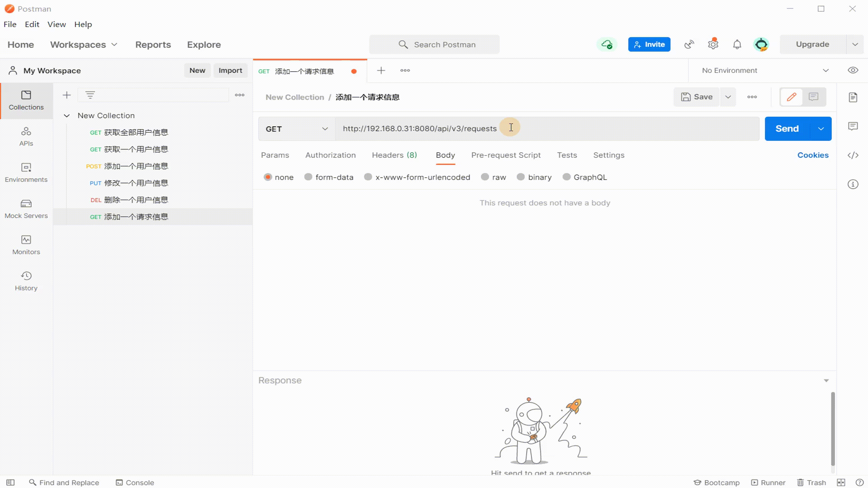
Task: Open the DEL 删除一个用户信息 request
Action: tap(152, 200)
